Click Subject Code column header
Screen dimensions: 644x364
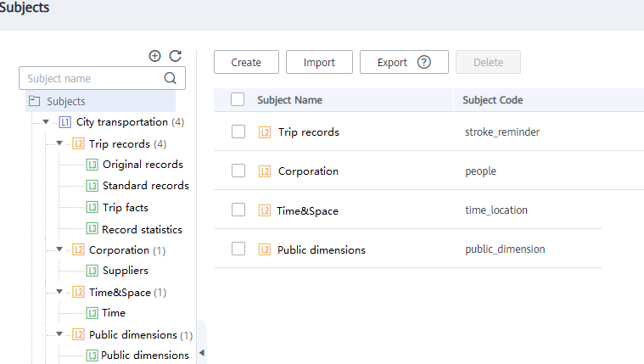[492, 100]
